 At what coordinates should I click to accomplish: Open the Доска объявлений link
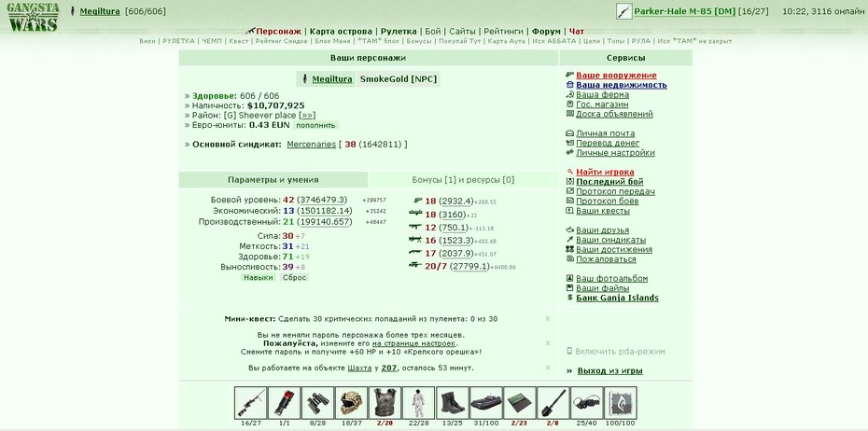614,114
